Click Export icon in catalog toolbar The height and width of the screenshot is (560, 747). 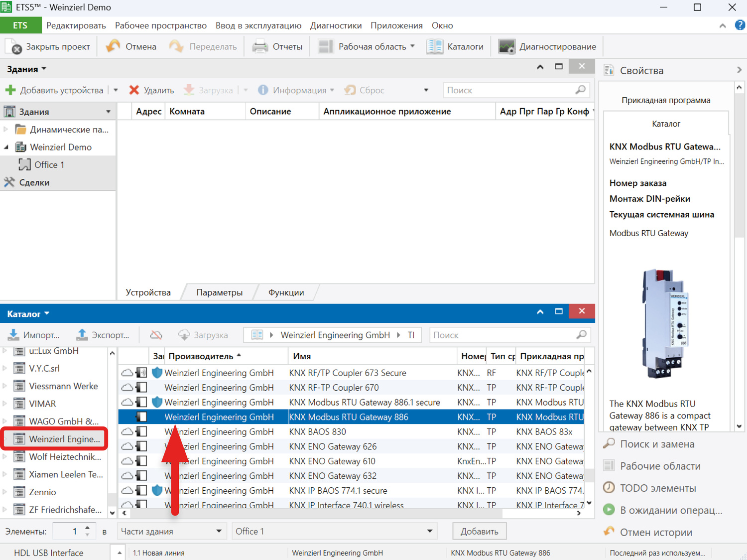[82, 335]
